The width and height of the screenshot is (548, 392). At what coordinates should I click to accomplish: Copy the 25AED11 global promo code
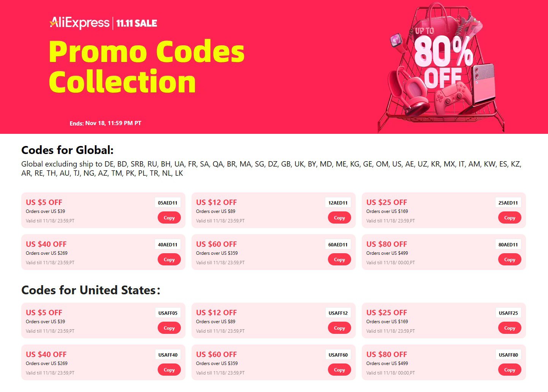coord(510,218)
